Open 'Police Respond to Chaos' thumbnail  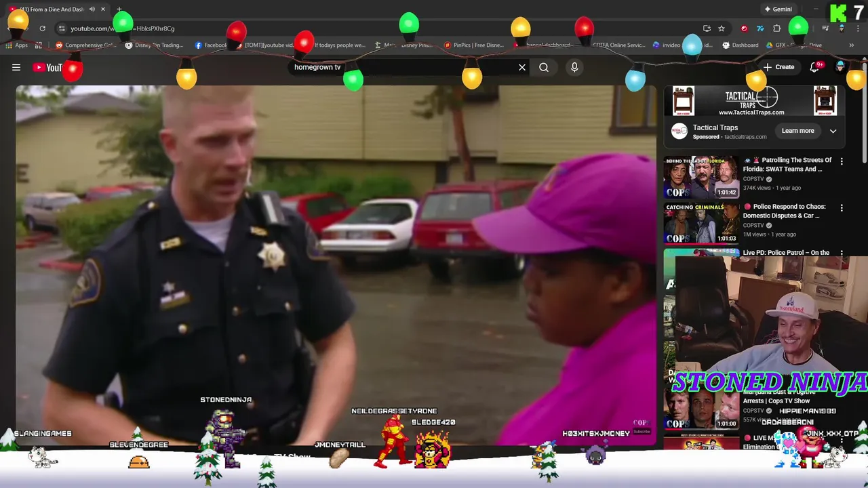(701, 223)
